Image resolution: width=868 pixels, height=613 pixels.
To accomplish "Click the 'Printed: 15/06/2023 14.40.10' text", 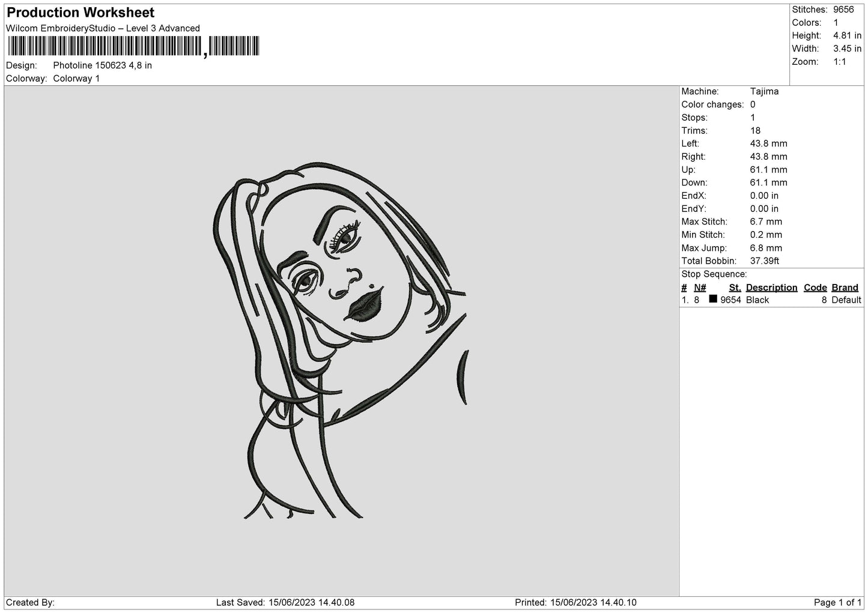I will pos(575,603).
